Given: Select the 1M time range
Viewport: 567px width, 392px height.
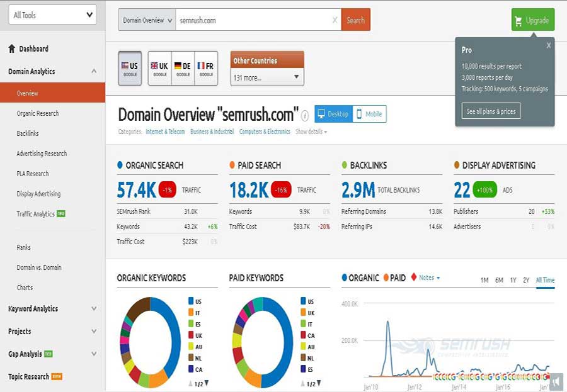Looking at the screenshot, I should 484,280.
